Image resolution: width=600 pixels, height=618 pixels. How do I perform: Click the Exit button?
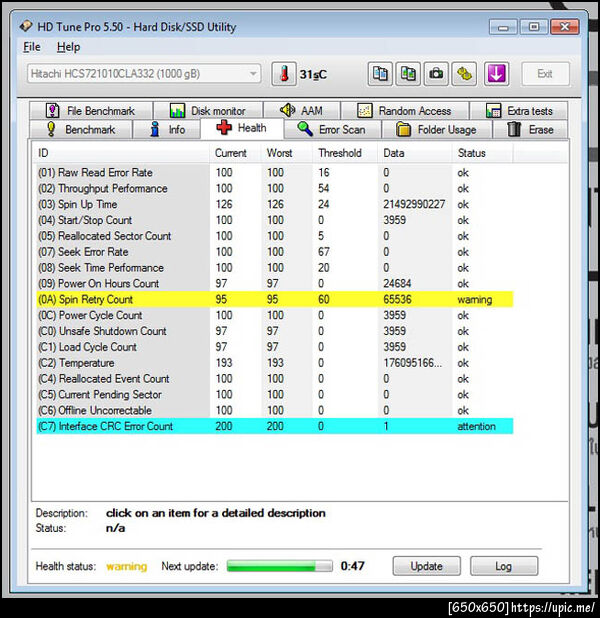tap(545, 74)
